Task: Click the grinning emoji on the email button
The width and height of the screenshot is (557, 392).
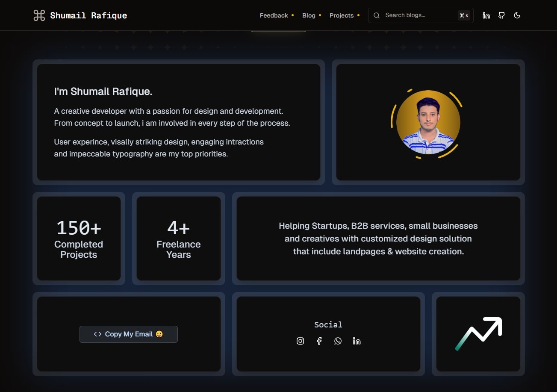Action: pos(159,334)
